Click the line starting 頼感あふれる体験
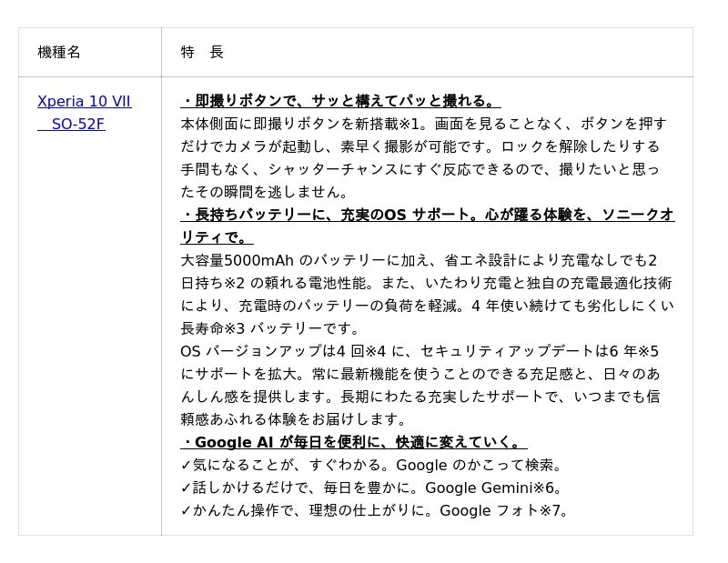Image resolution: width=728 pixels, height=563 pixels. (296, 420)
